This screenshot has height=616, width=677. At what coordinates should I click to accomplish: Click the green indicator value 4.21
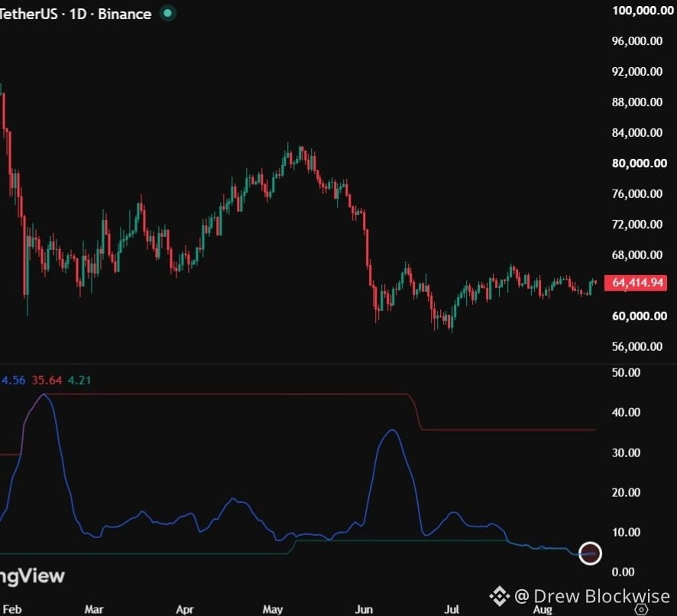pyautogui.click(x=79, y=380)
